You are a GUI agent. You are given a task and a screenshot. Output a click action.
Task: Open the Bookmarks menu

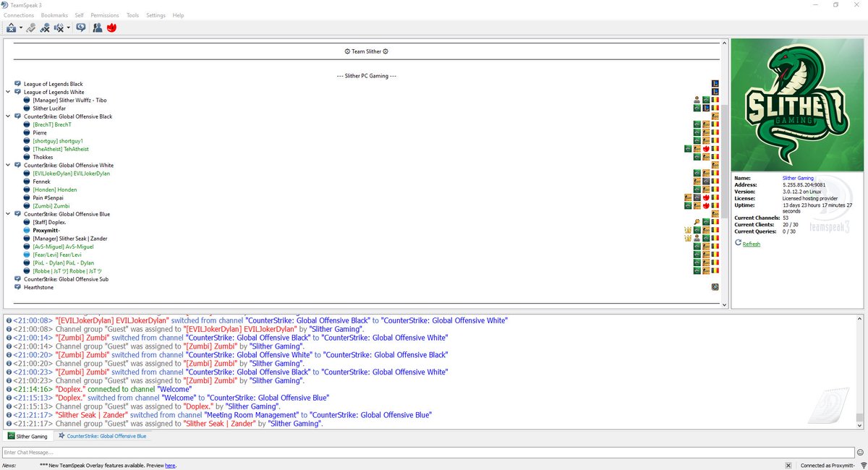[x=55, y=15]
